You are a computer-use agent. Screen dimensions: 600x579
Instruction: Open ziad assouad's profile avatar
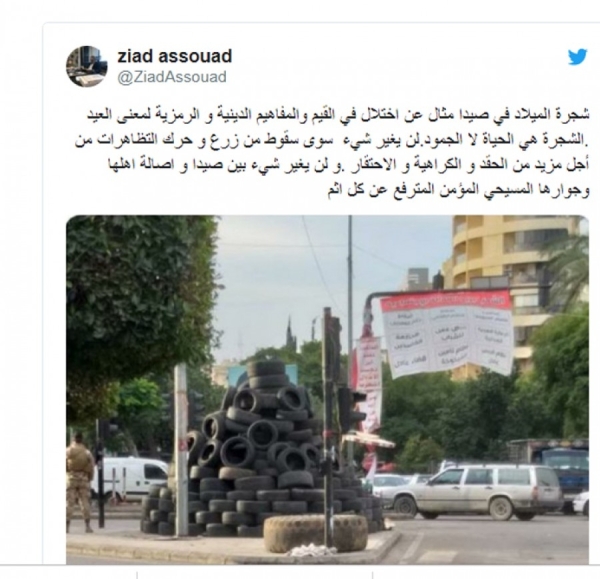pos(86,67)
